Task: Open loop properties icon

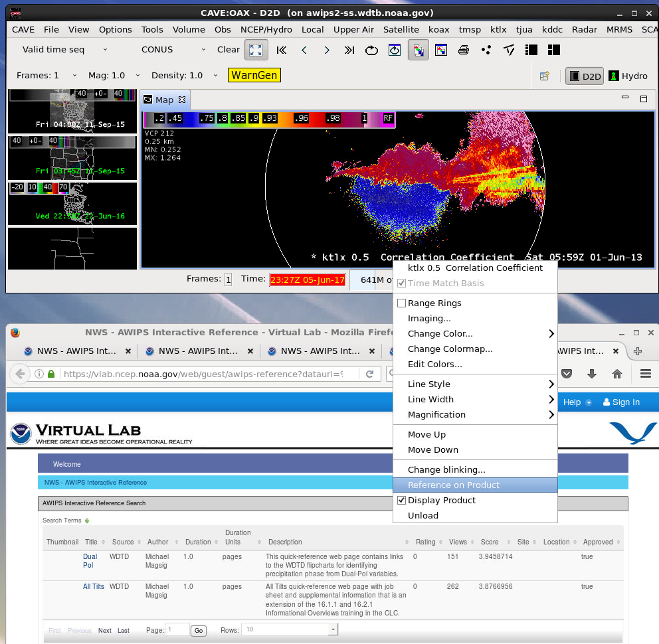Action: 394,50
